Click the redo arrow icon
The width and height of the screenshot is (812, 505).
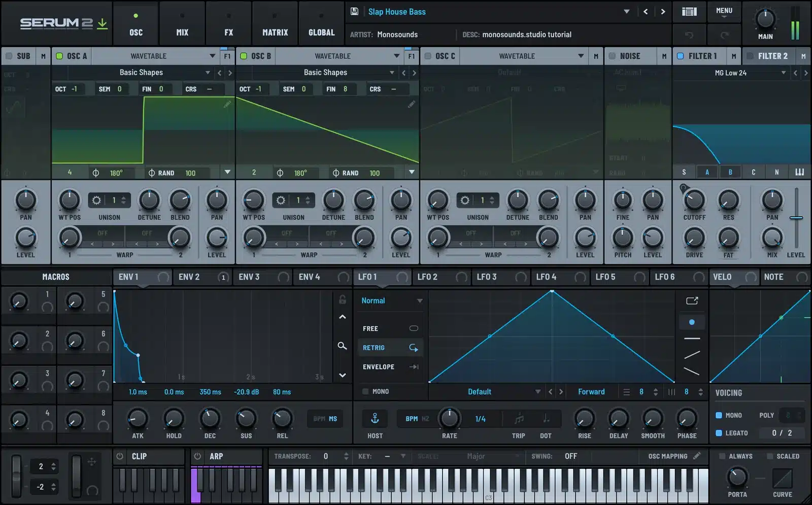[x=724, y=35]
